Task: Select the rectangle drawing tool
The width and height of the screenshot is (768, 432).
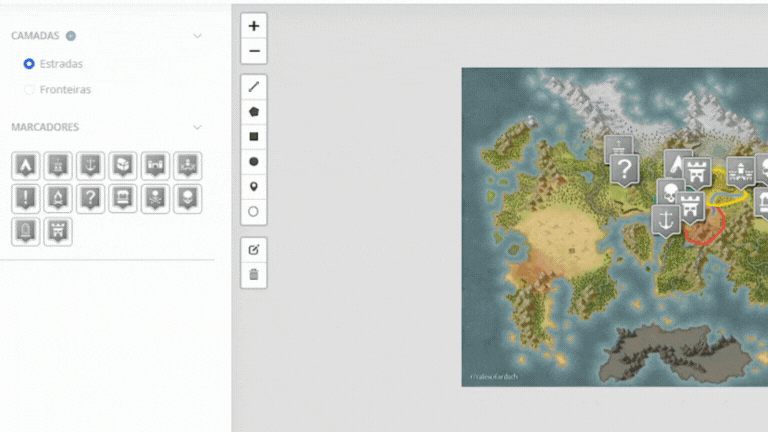Action: (x=254, y=137)
